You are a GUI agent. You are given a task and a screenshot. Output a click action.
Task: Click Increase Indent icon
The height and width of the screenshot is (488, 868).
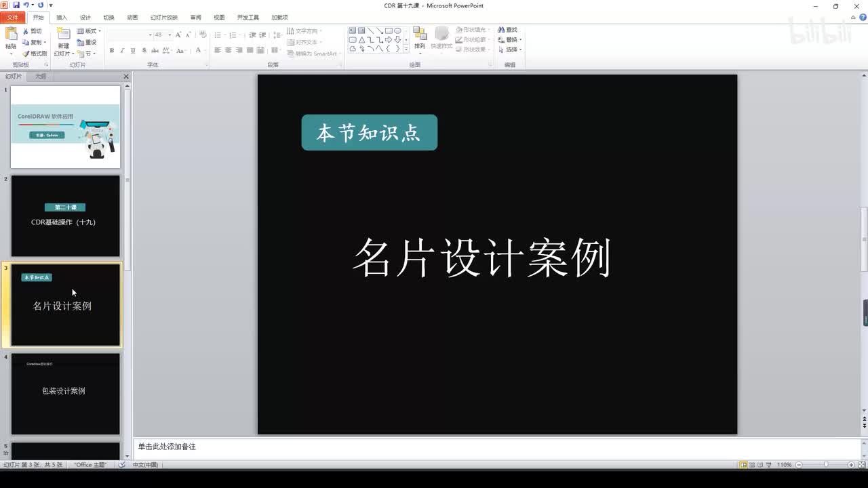[262, 35]
